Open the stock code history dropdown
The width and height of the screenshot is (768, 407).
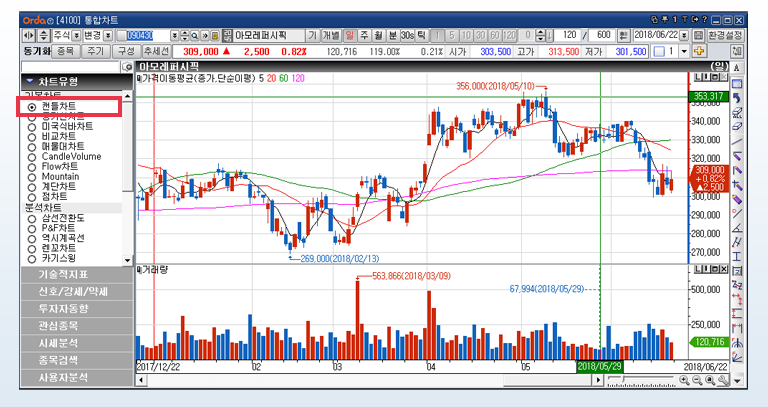(x=174, y=35)
